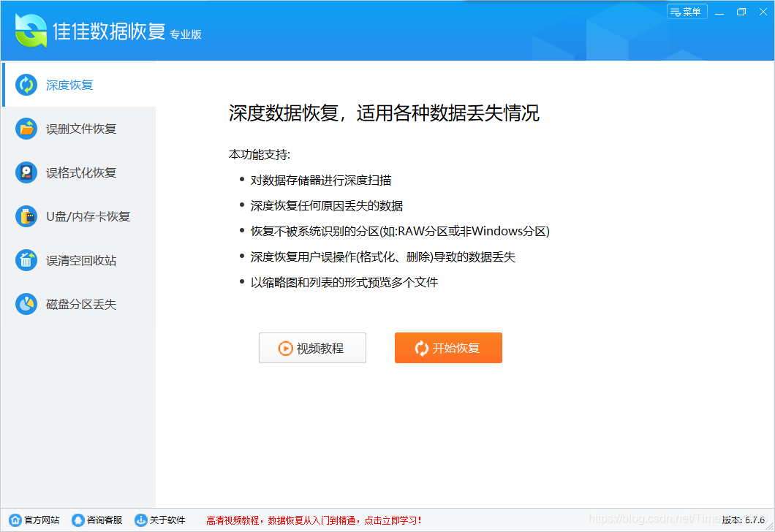This screenshot has width=775, height=532.
Task: Click the 咨询客服 support icon
Action: (78, 520)
